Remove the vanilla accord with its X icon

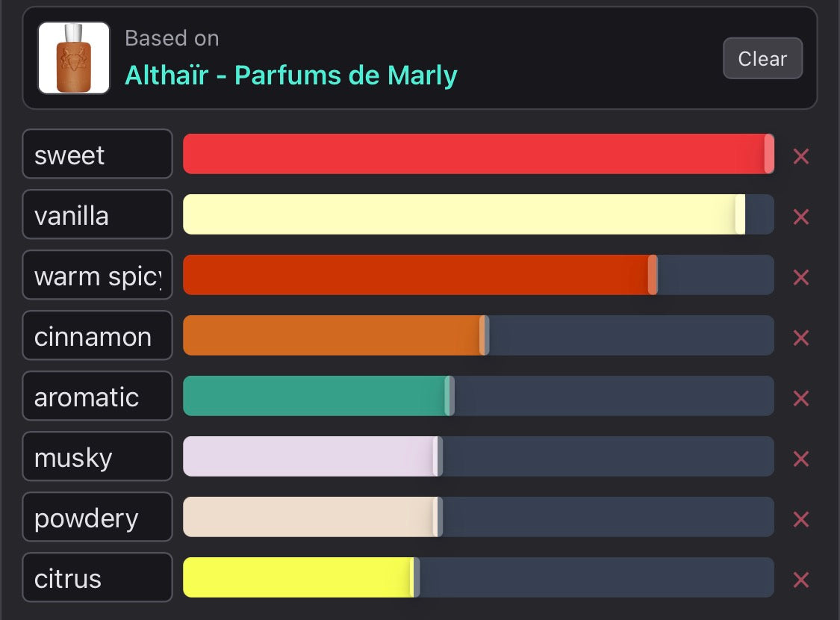[801, 217]
